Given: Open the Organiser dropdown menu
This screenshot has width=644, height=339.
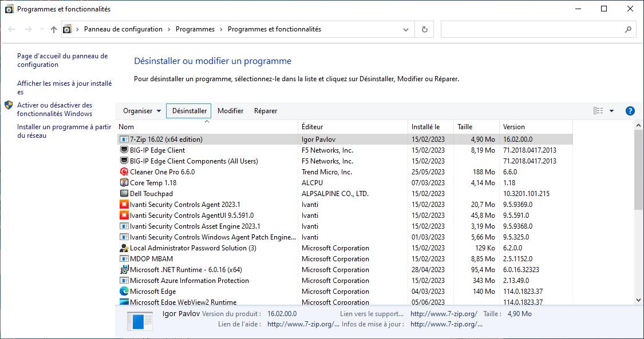Looking at the screenshot, I should click(x=142, y=111).
